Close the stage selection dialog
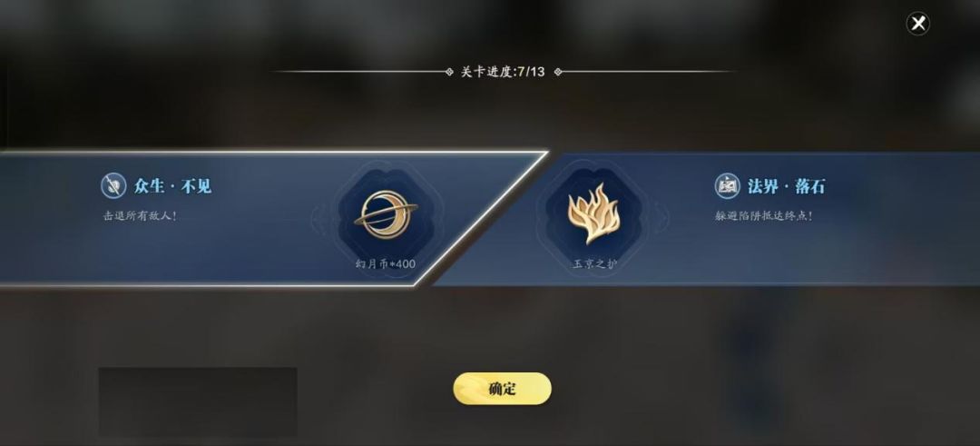 tap(917, 24)
